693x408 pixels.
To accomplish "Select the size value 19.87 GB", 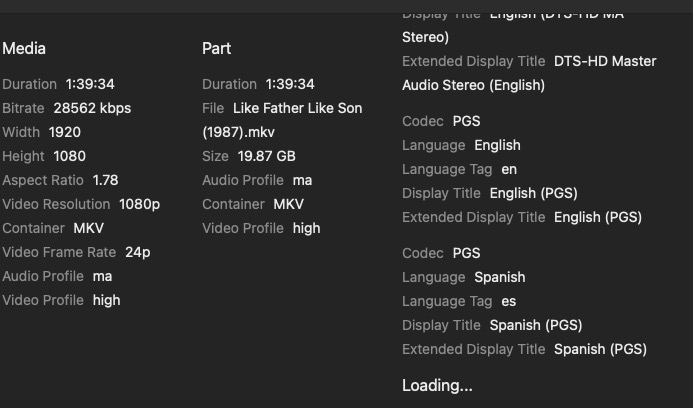I will [x=267, y=156].
